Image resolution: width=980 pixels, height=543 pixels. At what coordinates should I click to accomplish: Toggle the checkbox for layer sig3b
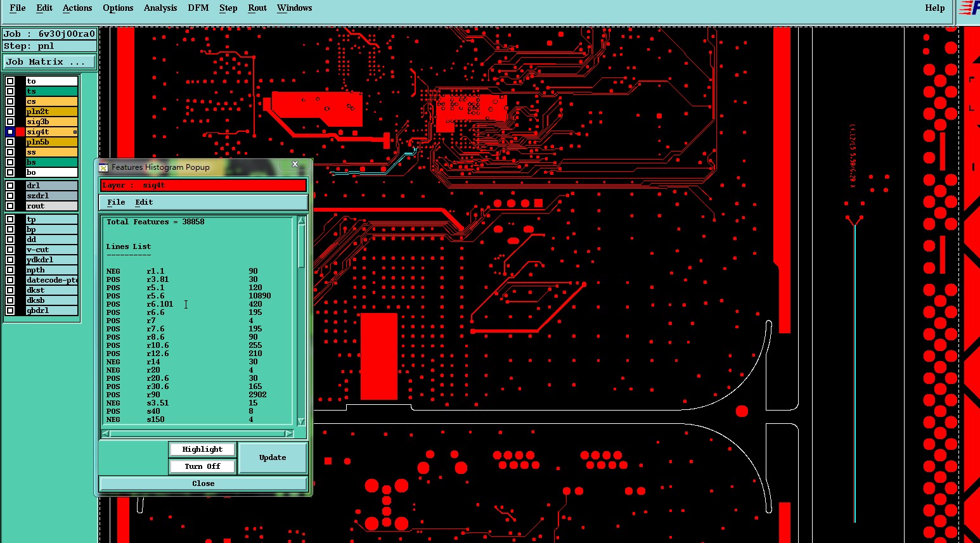pyautogui.click(x=10, y=122)
